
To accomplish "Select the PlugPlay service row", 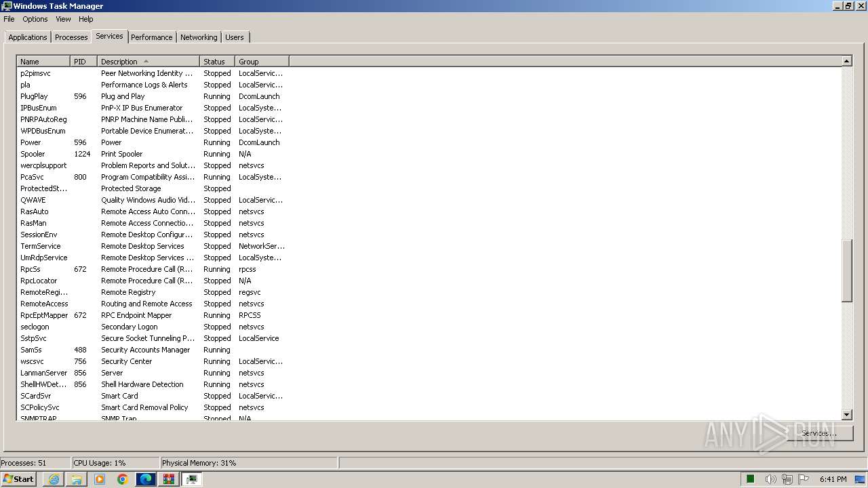I will pyautogui.click(x=153, y=96).
